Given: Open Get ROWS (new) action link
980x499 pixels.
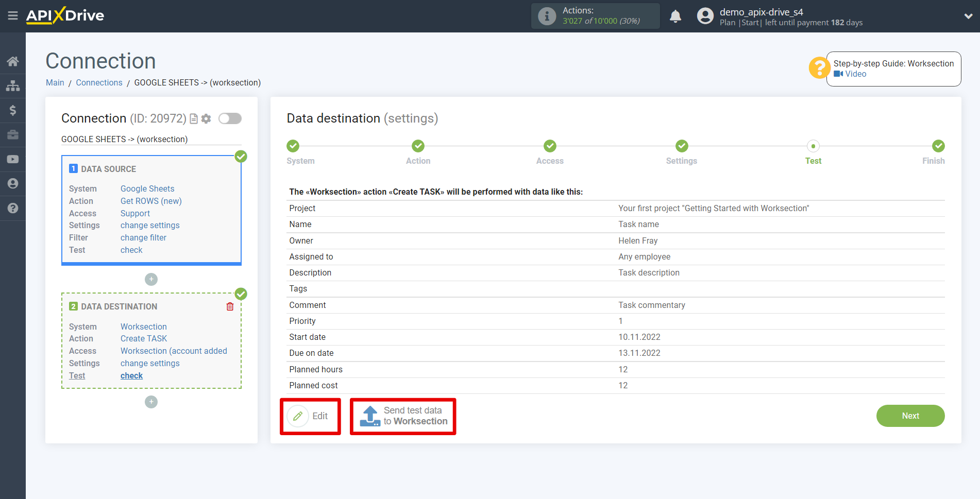Looking at the screenshot, I should 151,201.
